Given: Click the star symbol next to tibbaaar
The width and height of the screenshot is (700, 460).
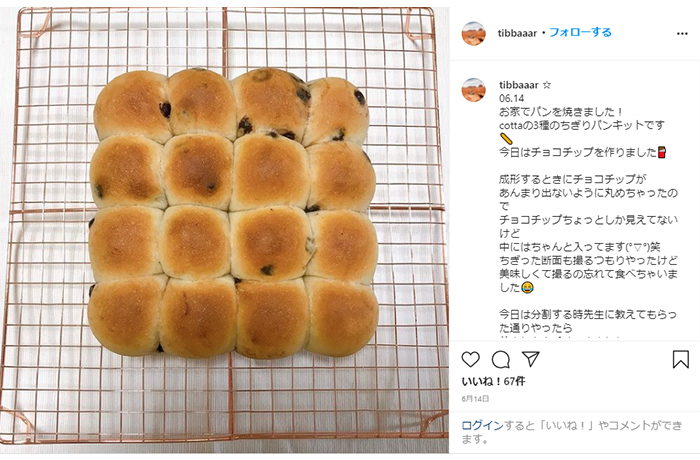Looking at the screenshot, I should 547,85.
